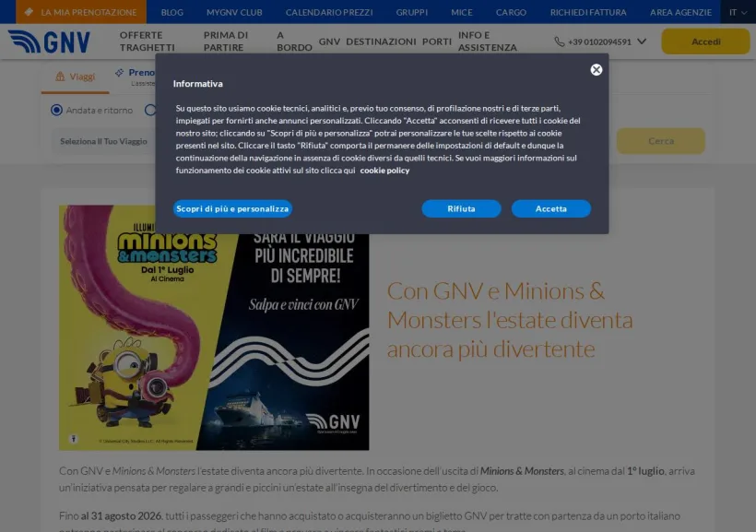Open the GNV navigation menu item
756x532 pixels.
click(329, 41)
